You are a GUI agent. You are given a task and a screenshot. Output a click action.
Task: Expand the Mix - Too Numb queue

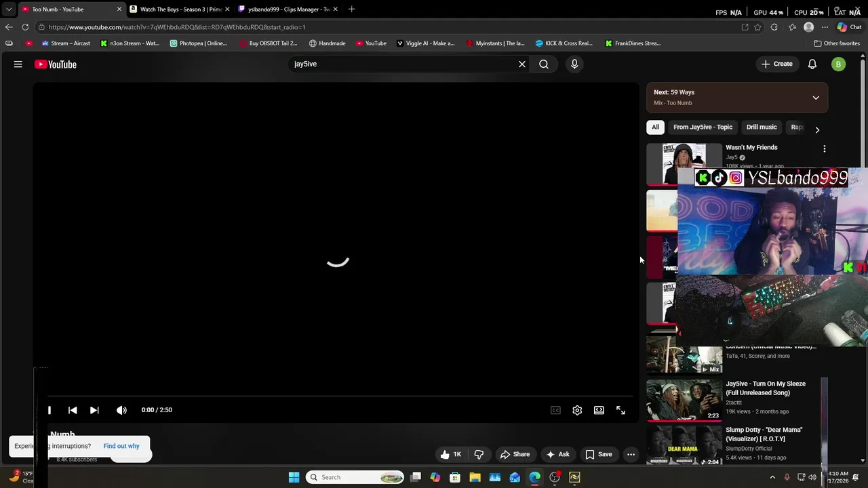816,98
